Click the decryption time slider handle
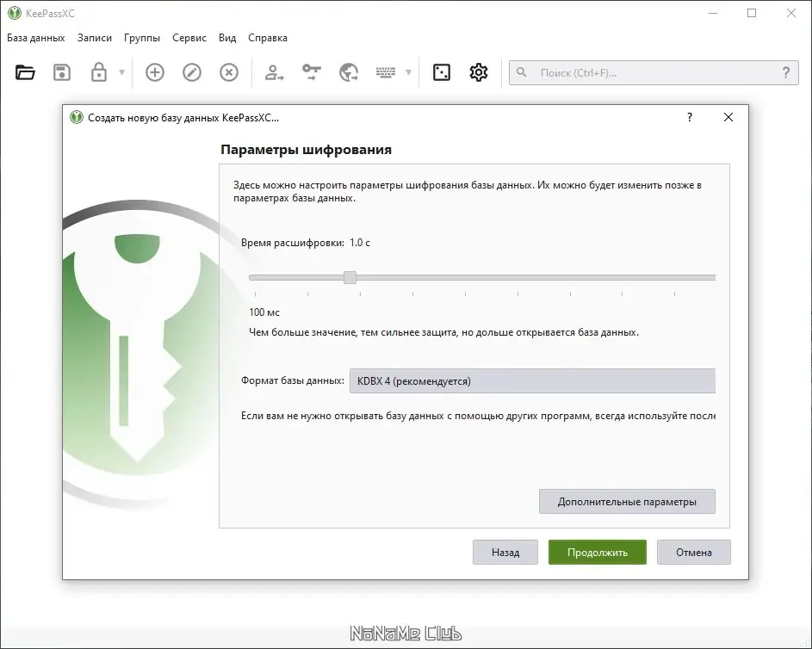Image resolution: width=812 pixels, height=649 pixels. 350,277
